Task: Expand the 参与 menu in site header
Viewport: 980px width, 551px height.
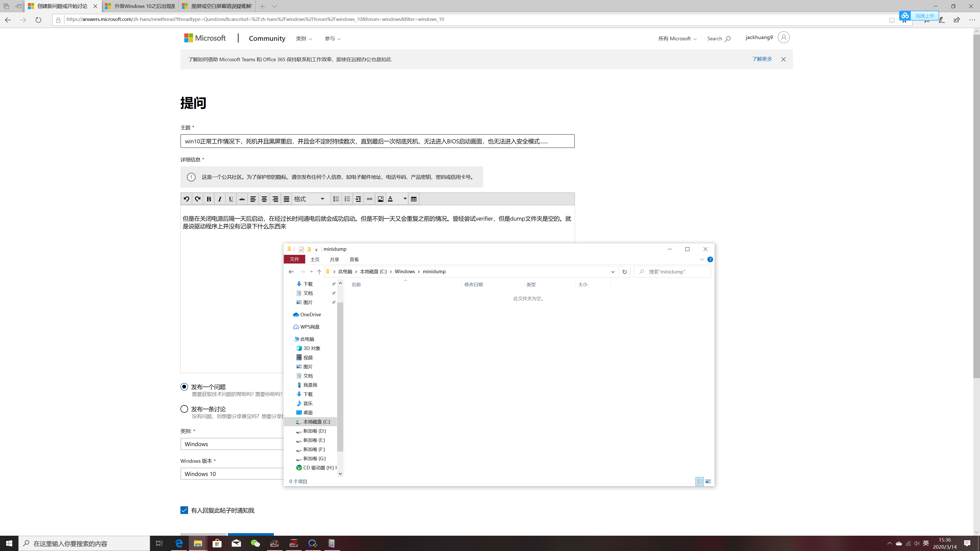Action: tap(333, 39)
